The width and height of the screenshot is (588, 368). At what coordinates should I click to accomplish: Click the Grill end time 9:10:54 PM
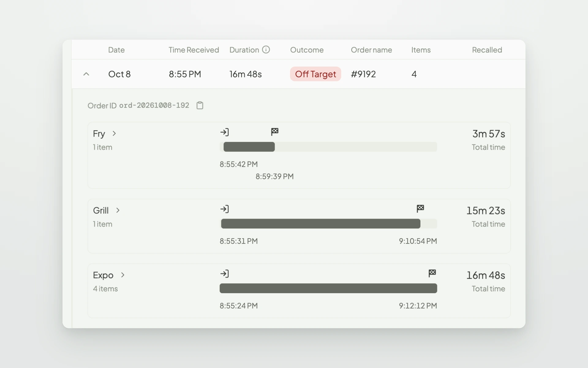[418, 241]
